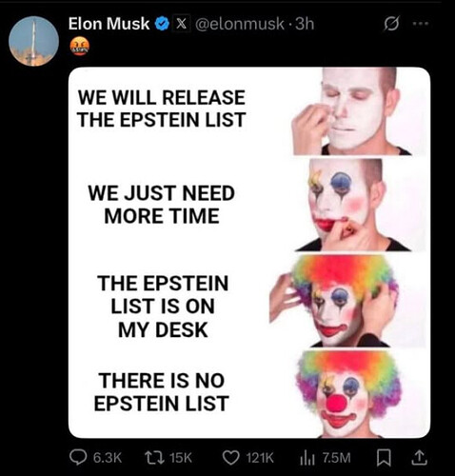Screen dimensions: 455x476
Task: Click the blue verified checkmark badge
Action: click(x=162, y=24)
